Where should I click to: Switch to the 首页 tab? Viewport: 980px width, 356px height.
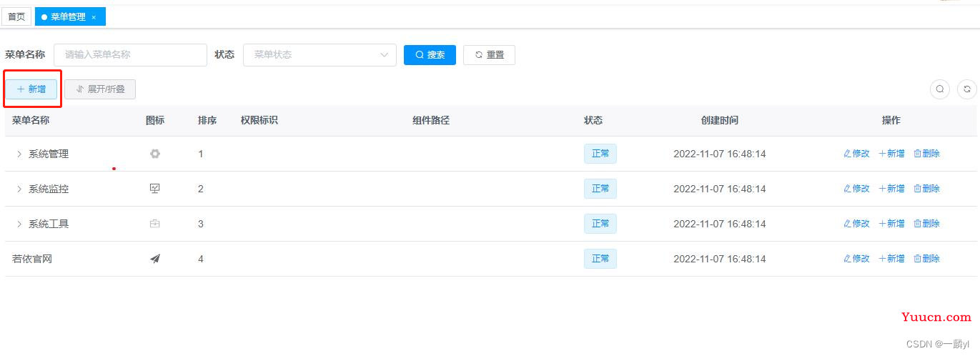click(x=16, y=16)
